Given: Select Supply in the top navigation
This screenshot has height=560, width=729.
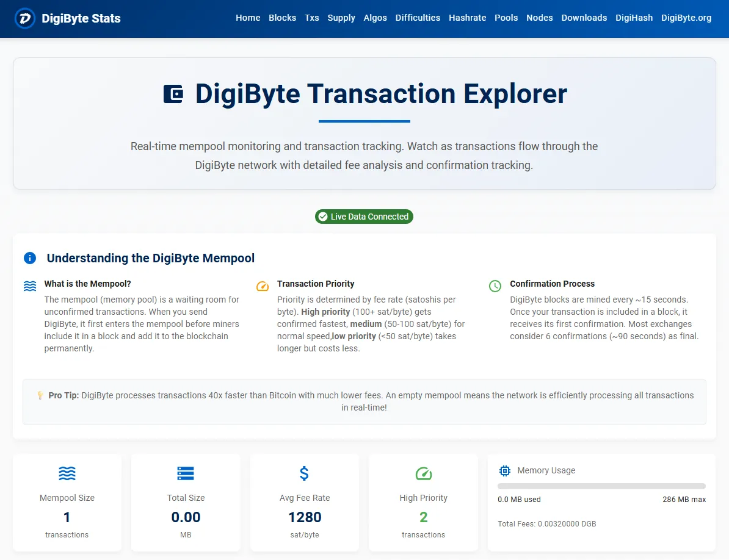Looking at the screenshot, I should click(341, 18).
